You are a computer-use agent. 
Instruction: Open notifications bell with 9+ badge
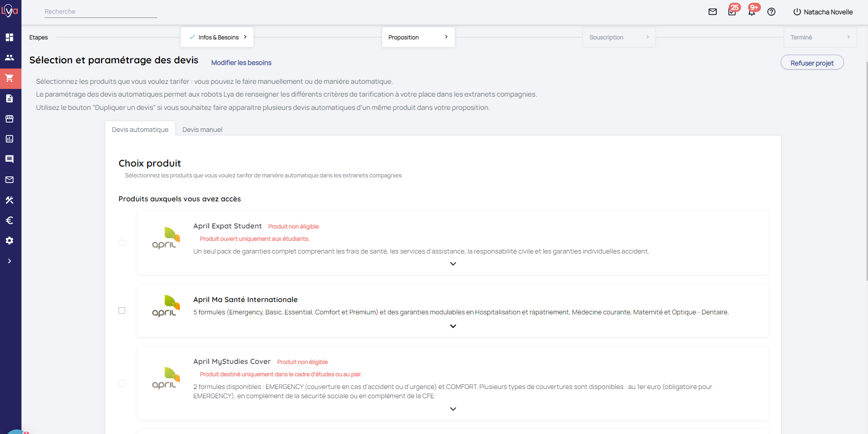pyautogui.click(x=752, y=12)
